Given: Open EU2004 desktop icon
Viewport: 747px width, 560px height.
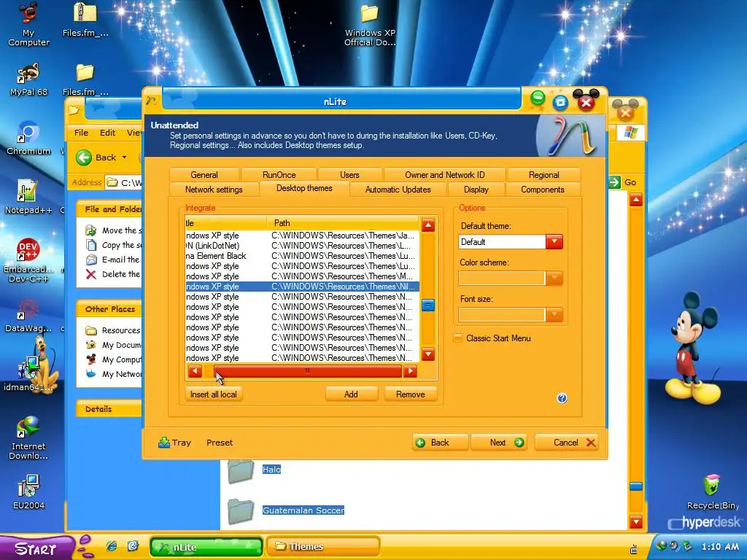Looking at the screenshot, I should pos(28,491).
